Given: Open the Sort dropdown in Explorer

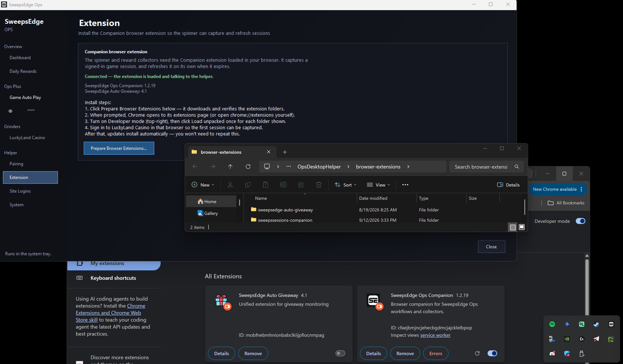Looking at the screenshot, I should click(345, 185).
